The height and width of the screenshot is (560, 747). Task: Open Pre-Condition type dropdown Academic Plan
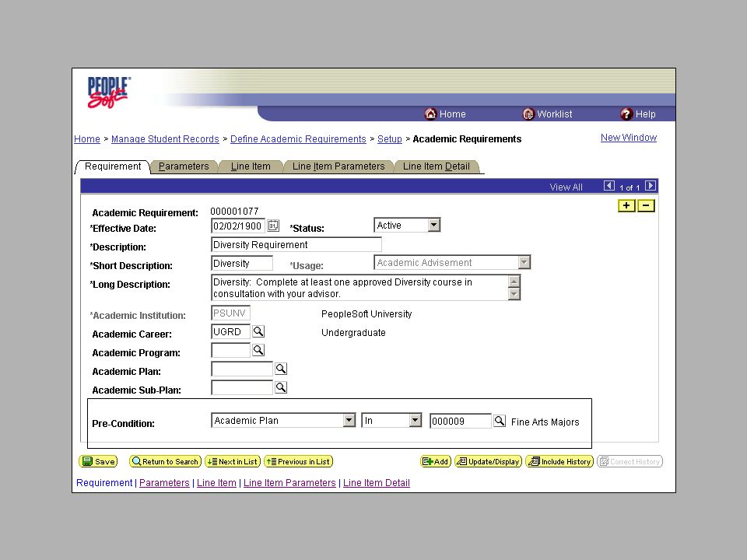coord(283,421)
